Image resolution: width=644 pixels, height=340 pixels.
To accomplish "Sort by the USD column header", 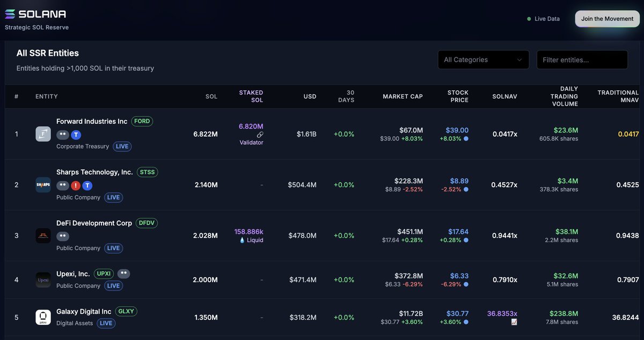I will (310, 97).
